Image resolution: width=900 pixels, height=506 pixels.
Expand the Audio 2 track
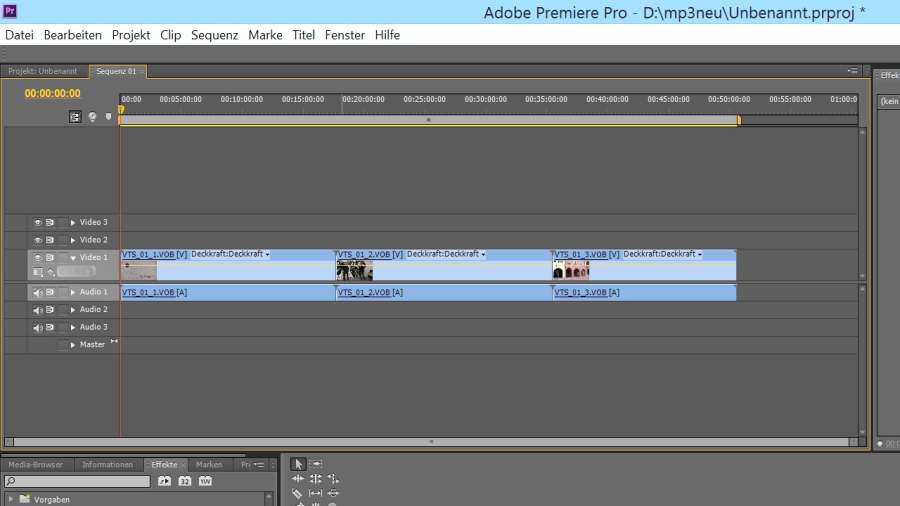coord(73,310)
